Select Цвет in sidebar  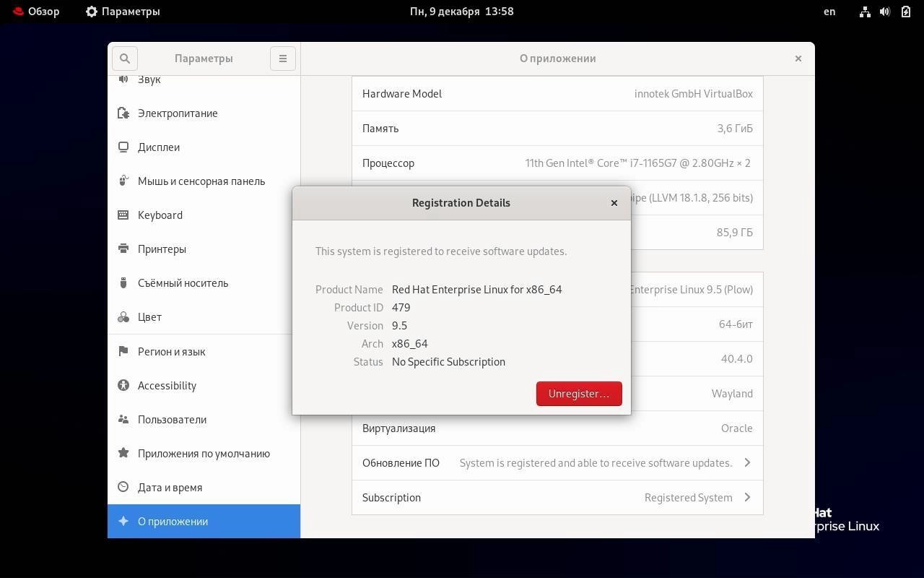(x=204, y=316)
